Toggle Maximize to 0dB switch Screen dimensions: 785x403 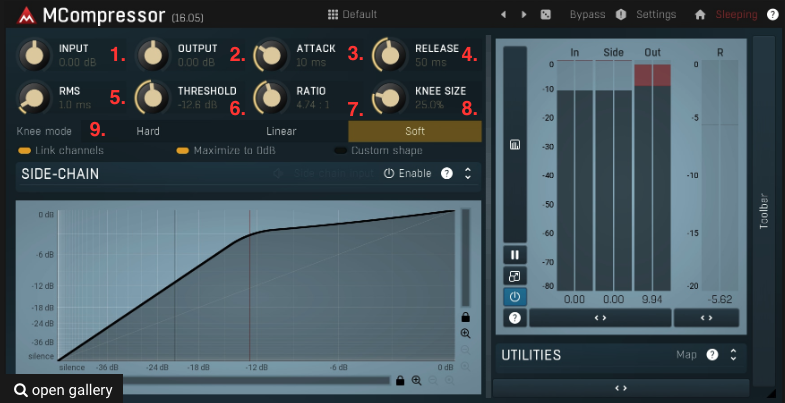tap(226, 151)
